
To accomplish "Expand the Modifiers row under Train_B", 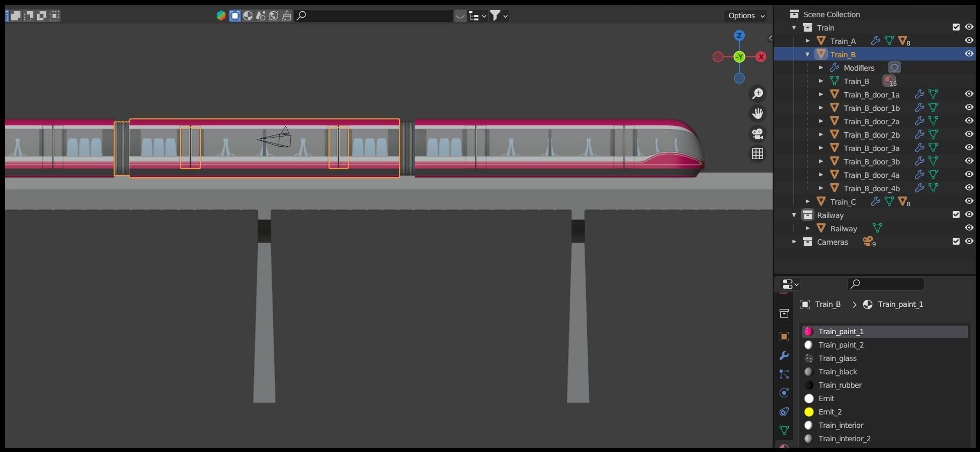I will click(821, 67).
